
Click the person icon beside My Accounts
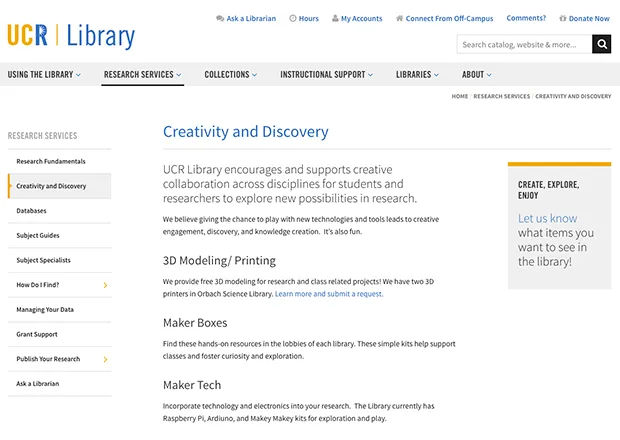335,18
